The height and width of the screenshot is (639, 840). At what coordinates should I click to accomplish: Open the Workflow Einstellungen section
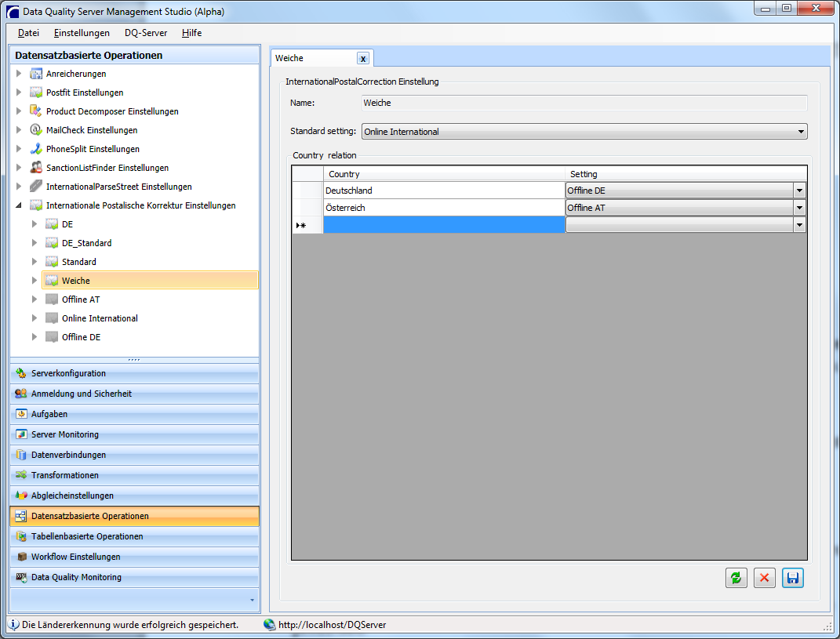coord(134,557)
